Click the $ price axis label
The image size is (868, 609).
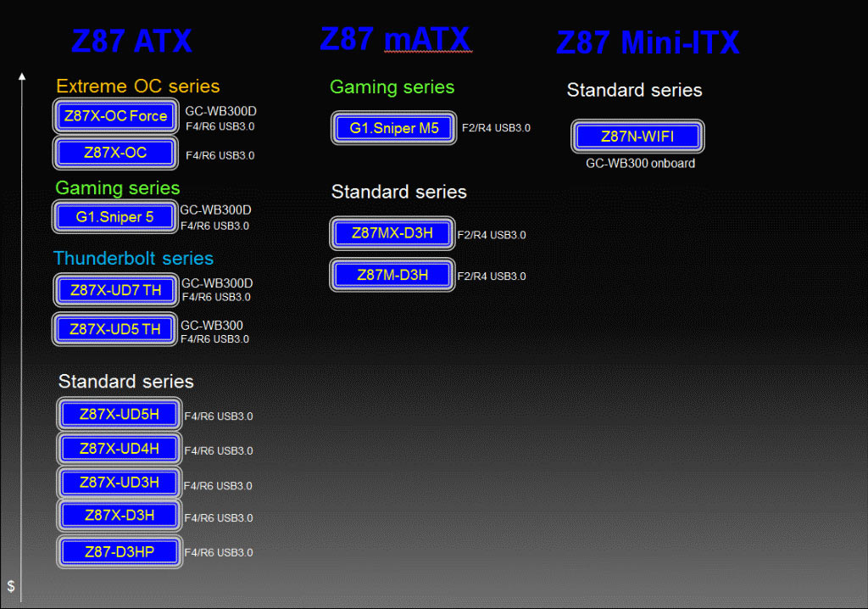tap(10, 586)
